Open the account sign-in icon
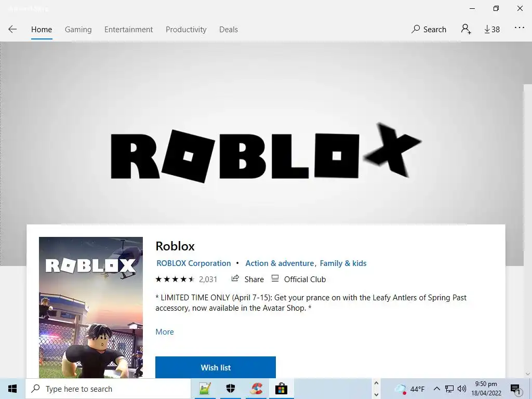532x399 pixels. point(466,29)
